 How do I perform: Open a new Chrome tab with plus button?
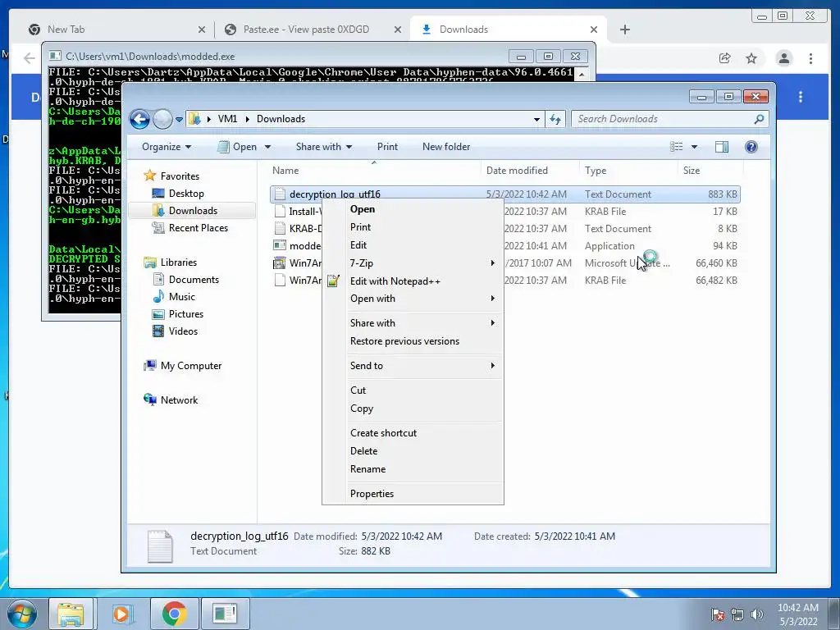(624, 30)
